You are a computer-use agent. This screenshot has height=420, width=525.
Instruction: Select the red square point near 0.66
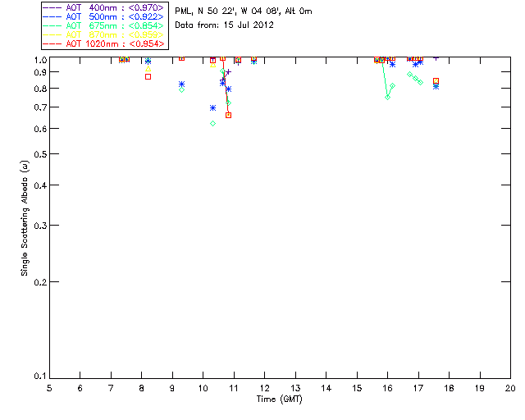pyautogui.click(x=228, y=115)
